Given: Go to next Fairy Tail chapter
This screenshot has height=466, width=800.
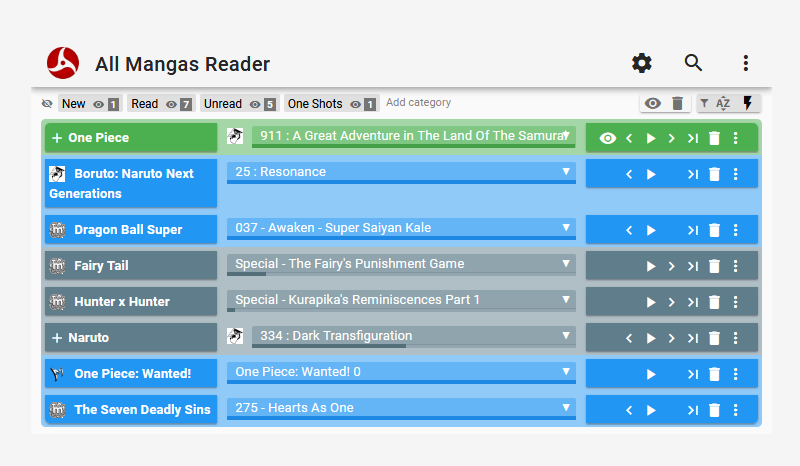Looking at the screenshot, I should (x=671, y=266).
